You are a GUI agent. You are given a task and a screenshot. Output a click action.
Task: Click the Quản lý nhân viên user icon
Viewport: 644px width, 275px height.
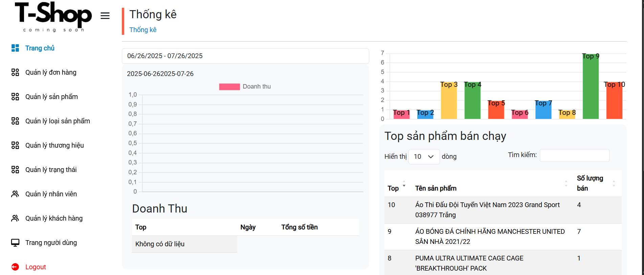pos(15,194)
